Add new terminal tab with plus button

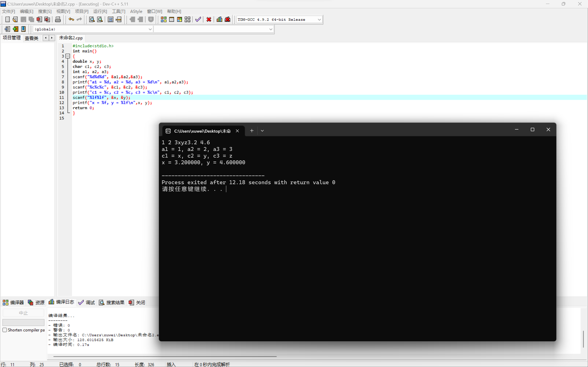(252, 131)
